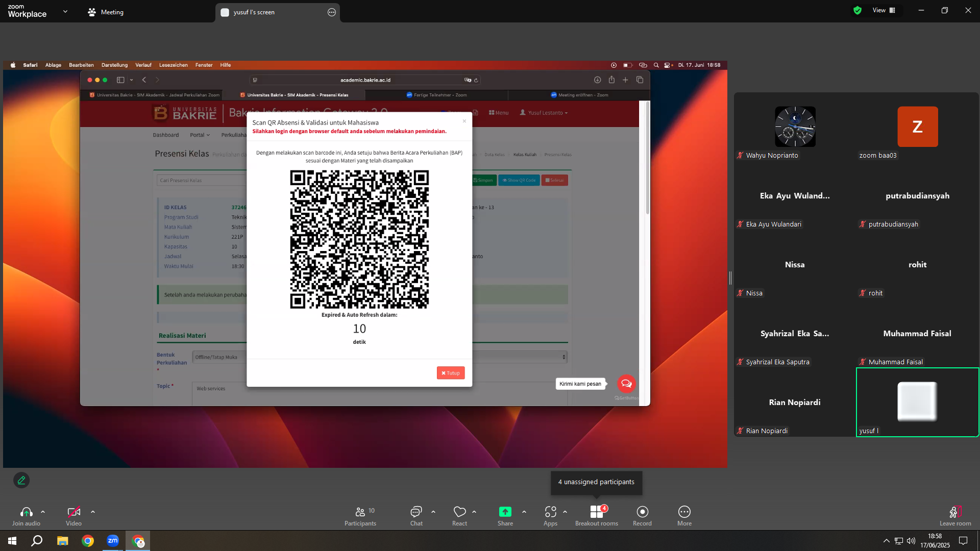Click the red chat bubble widget
The height and width of the screenshot is (551, 980).
pyautogui.click(x=626, y=384)
